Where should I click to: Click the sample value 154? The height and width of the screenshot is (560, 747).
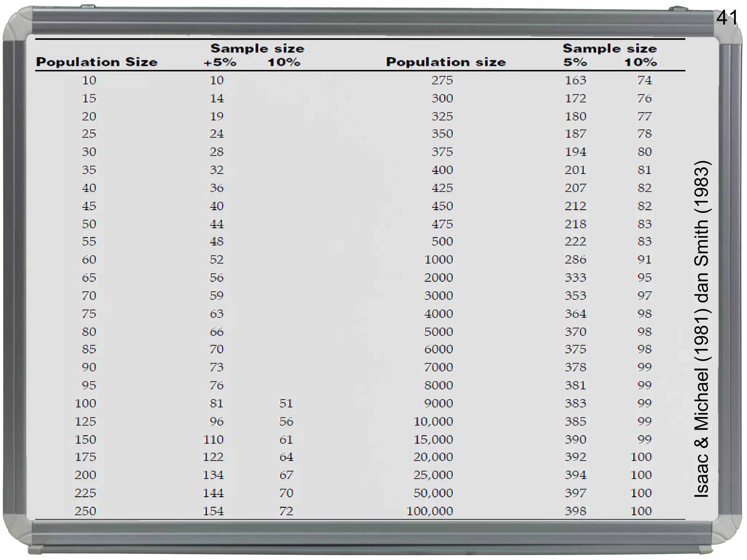tap(213, 511)
